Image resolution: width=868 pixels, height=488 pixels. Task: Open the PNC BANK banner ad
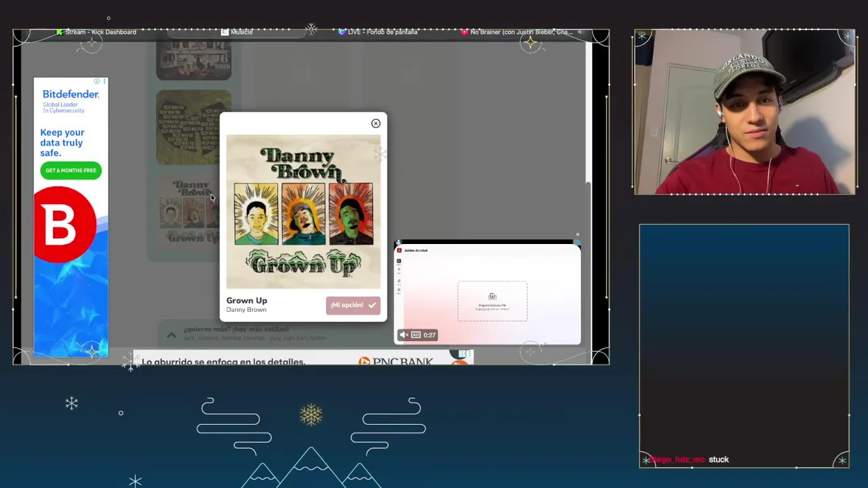[x=302, y=357]
